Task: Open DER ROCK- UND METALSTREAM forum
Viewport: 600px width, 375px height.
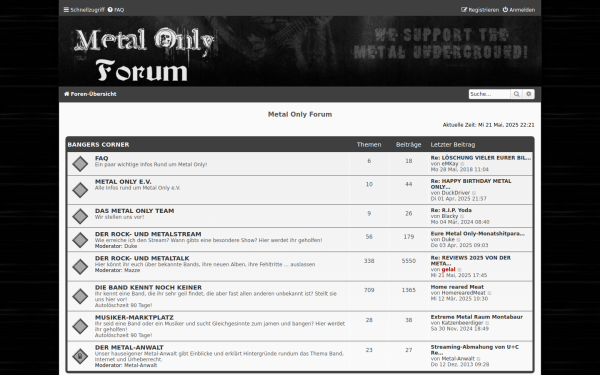Action: 148,234
